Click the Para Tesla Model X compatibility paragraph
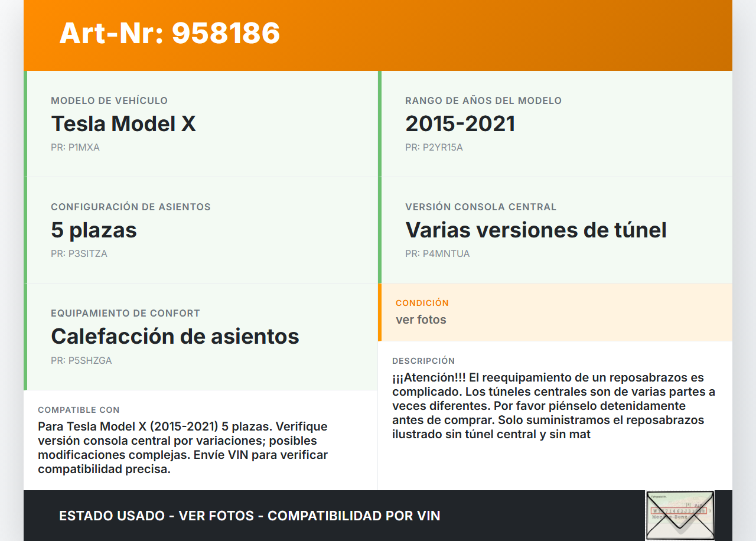The width and height of the screenshot is (756, 541). tap(183, 448)
